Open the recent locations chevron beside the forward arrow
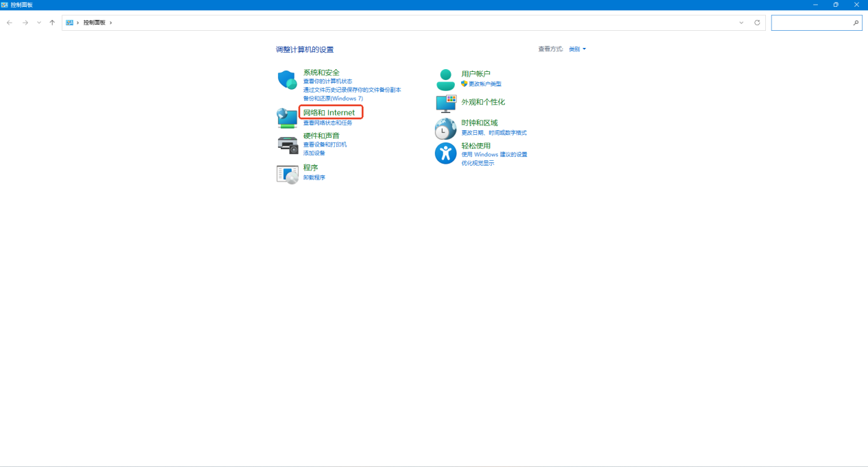This screenshot has height=467, width=868. 39,23
